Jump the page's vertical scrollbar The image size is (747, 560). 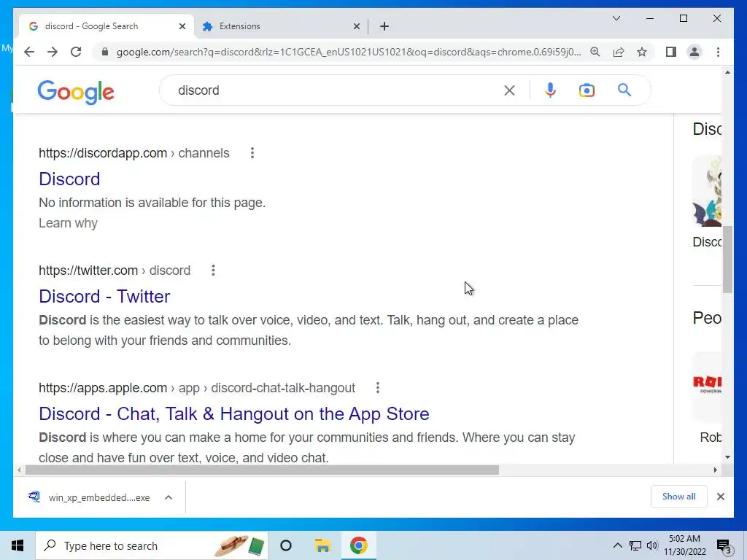point(727,260)
